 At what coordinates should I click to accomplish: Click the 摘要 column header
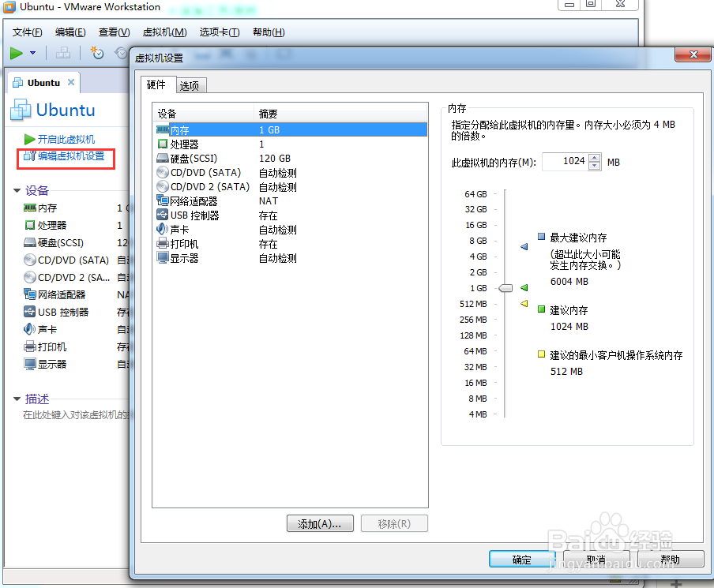pyautogui.click(x=340, y=114)
